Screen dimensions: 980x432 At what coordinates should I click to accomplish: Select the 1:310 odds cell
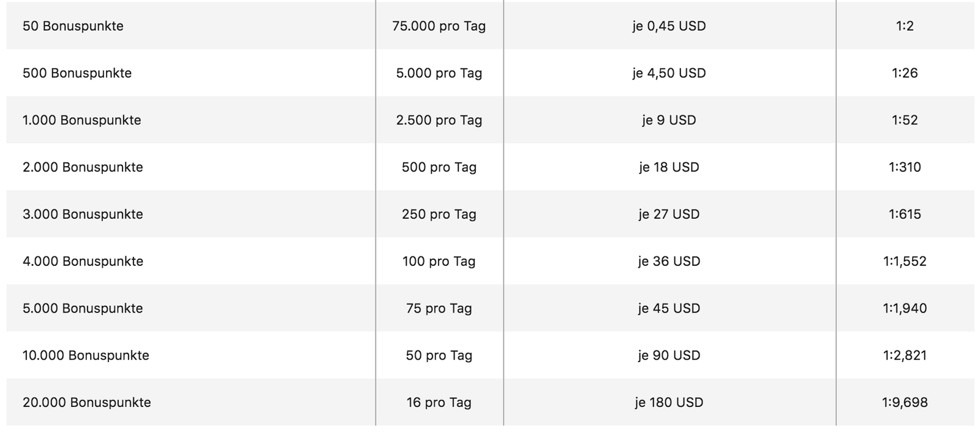[x=905, y=167]
